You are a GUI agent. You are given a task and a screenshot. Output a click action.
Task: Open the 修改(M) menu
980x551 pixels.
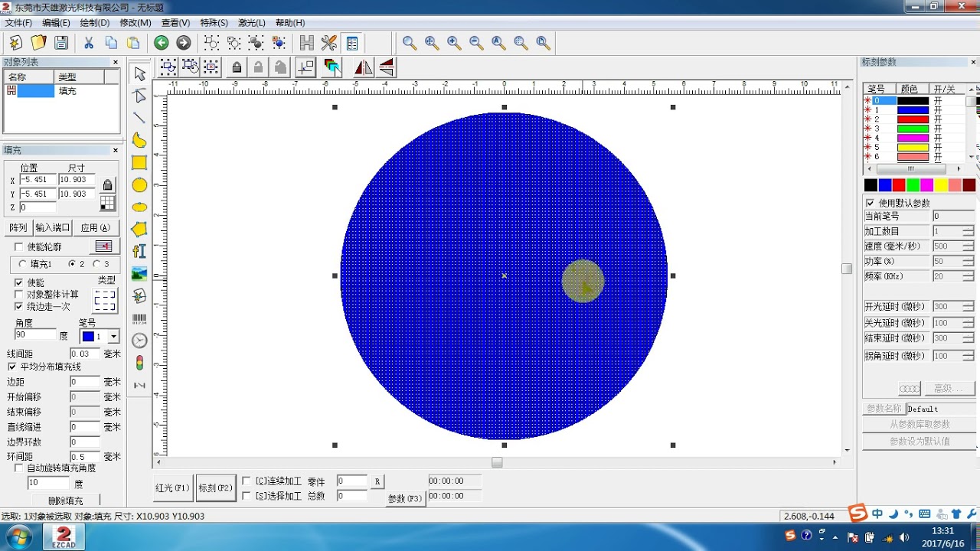136,23
